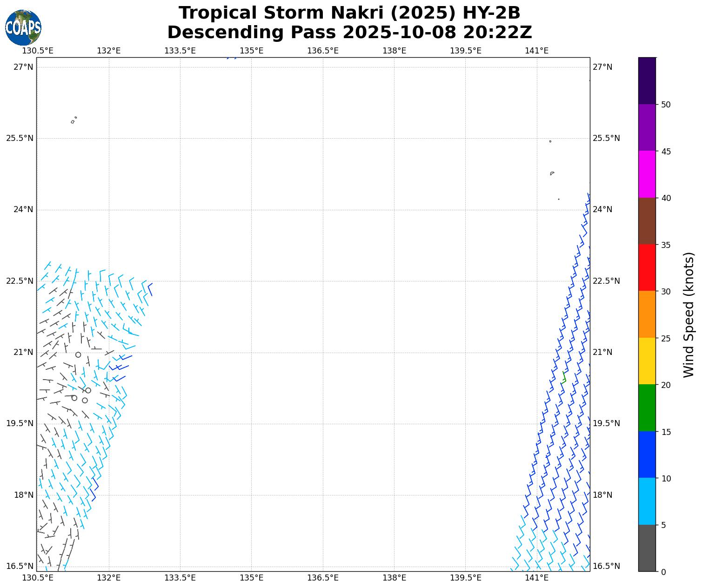Pick the yellow 20-25 knots colorbar band
The width and height of the screenshot is (702, 588).
click(647, 361)
